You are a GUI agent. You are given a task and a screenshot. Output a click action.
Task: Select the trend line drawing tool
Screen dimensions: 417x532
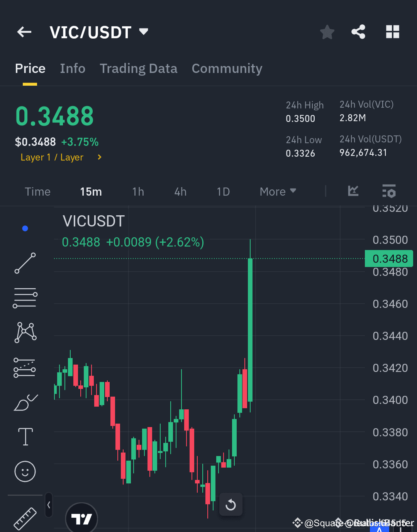point(25,263)
